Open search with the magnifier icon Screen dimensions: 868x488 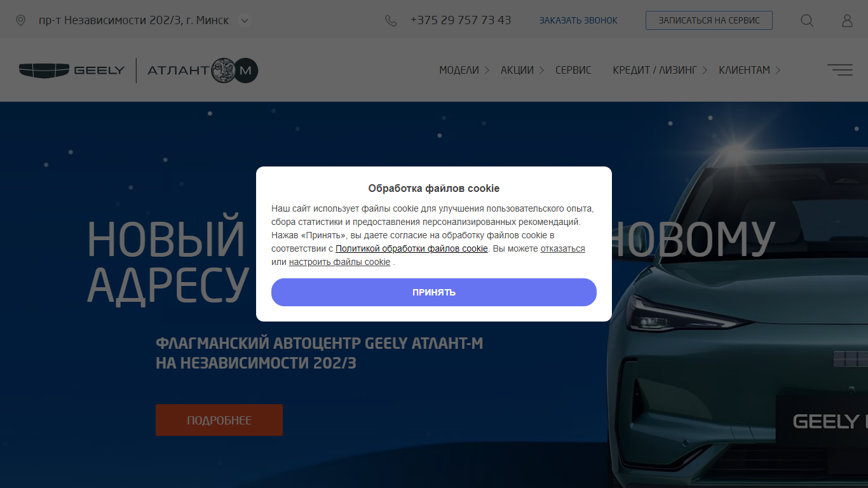tap(807, 20)
